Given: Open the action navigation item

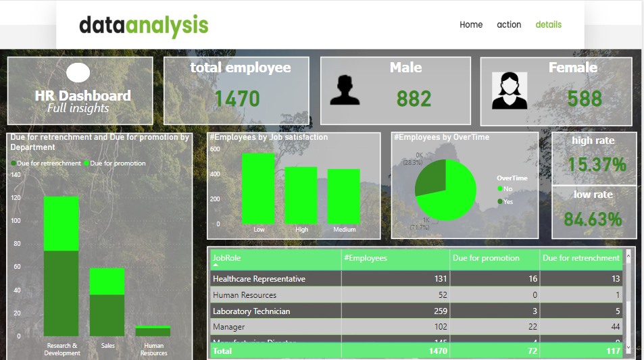Looking at the screenshot, I should [x=509, y=24].
